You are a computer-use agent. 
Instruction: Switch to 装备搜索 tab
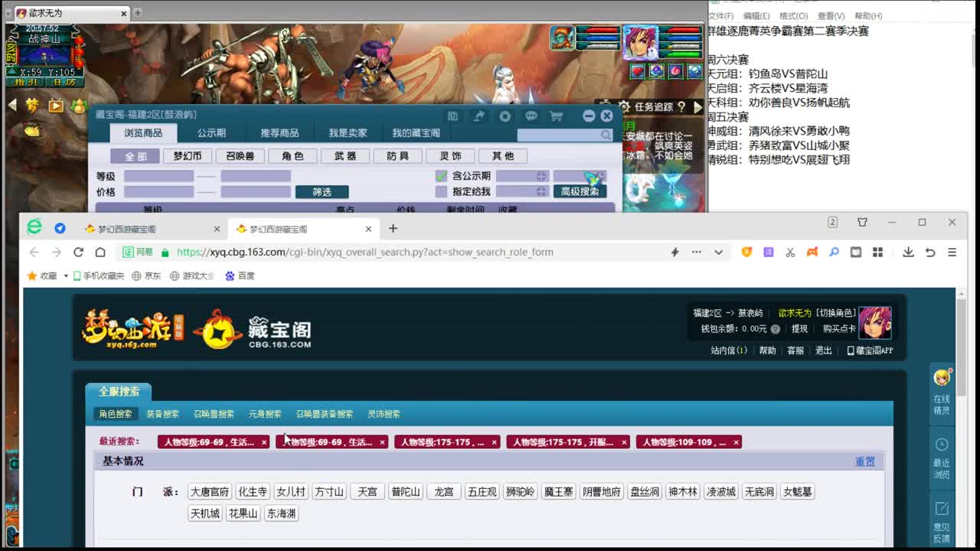[162, 414]
